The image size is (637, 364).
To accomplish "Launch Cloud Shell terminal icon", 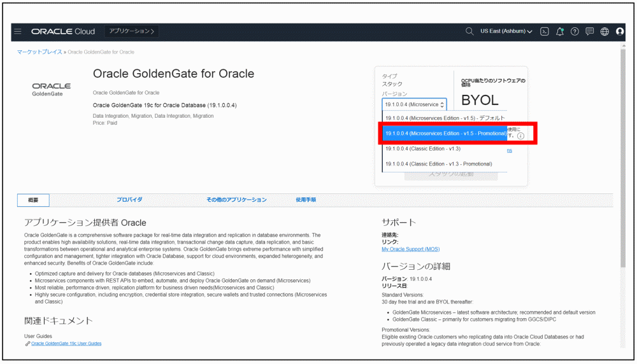I will click(x=545, y=31).
